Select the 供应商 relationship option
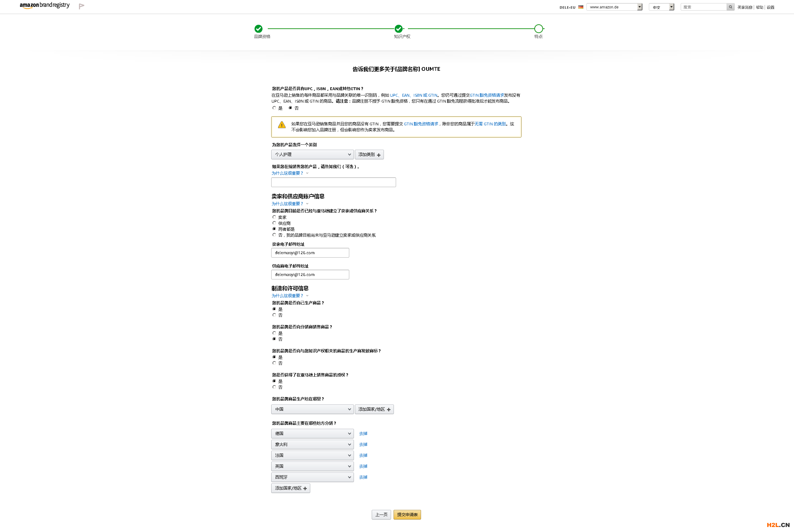 [x=274, y=223]
